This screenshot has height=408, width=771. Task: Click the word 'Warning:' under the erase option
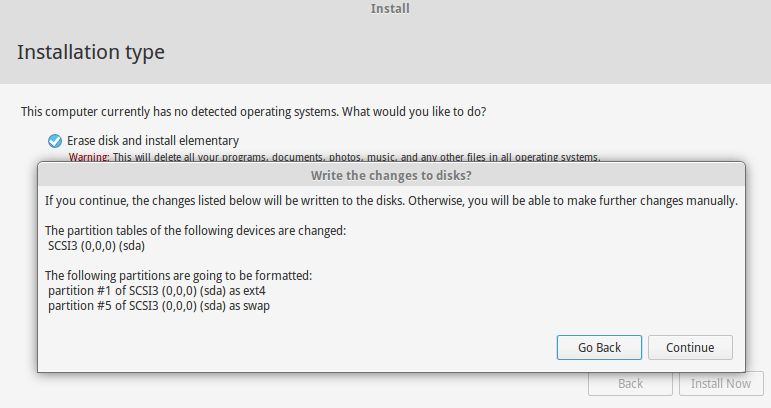(88, 157)
